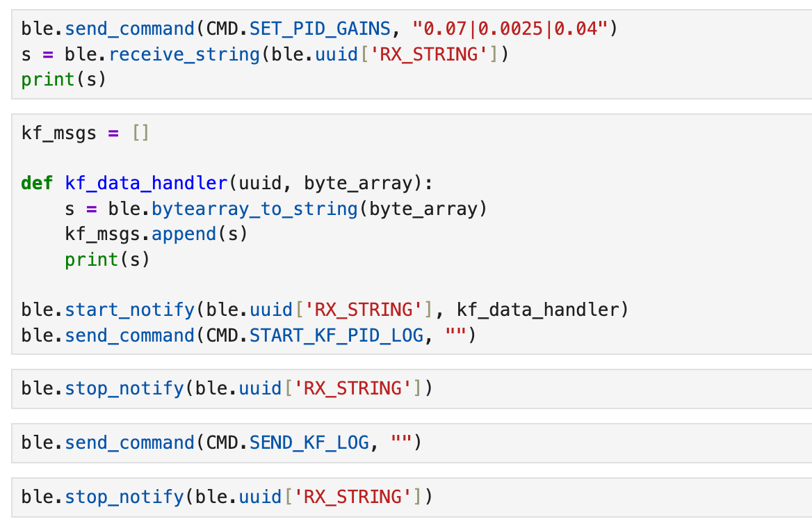The width and height of the screenshot is (812, 526).
Task: Click the uuid parameter in the def line
Action: [259, 183]
